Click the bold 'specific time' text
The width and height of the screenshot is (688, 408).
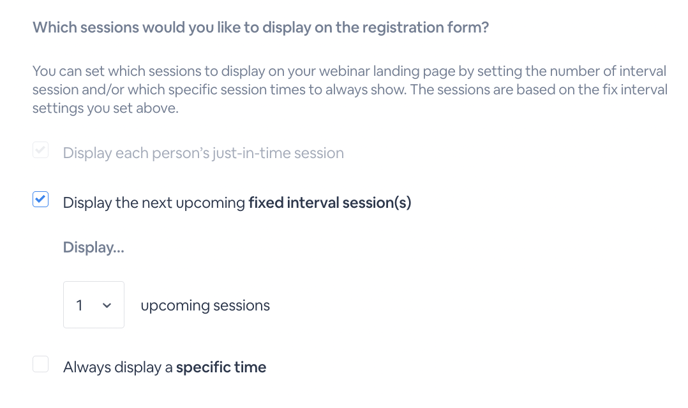221,367
